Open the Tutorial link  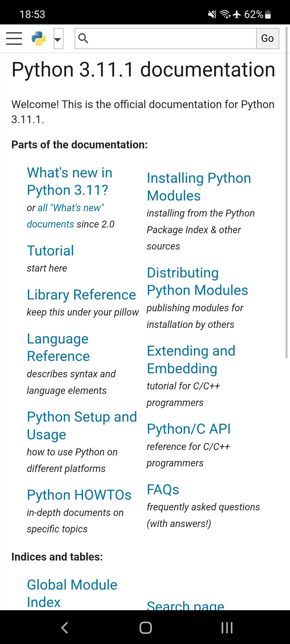click(x=50, y=251)
